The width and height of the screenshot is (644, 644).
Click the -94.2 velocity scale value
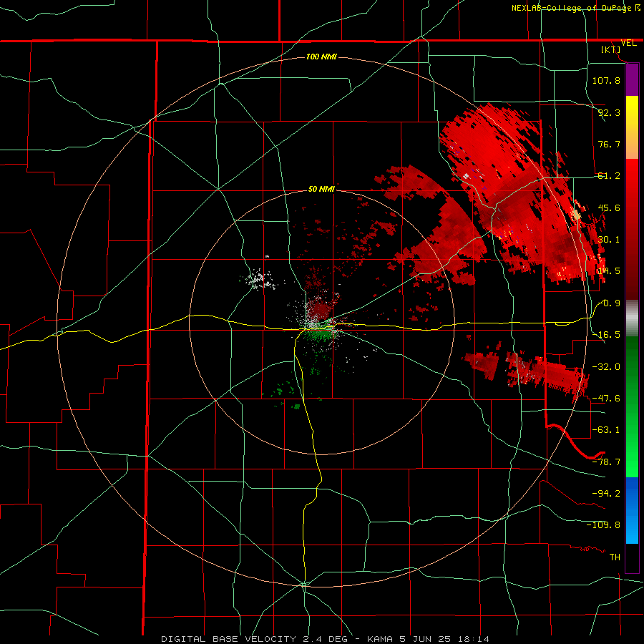tap(606, 494)
